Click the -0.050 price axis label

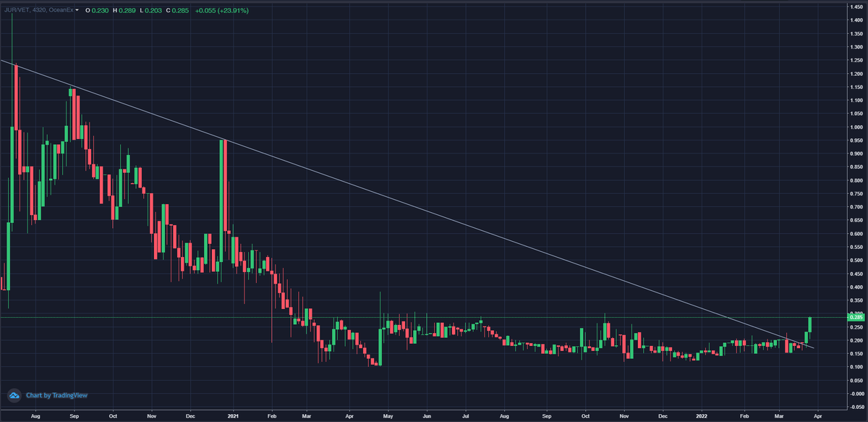click(x=856, y=406)
